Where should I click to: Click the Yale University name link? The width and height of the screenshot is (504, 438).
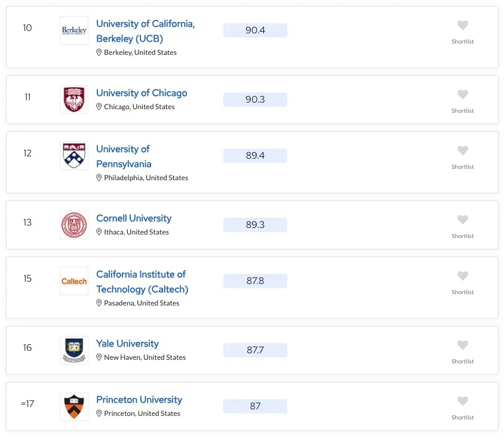(127, 344)
